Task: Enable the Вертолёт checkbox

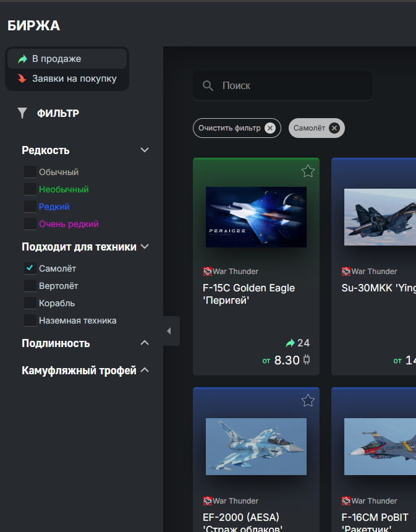Action: tap(30, 286)
